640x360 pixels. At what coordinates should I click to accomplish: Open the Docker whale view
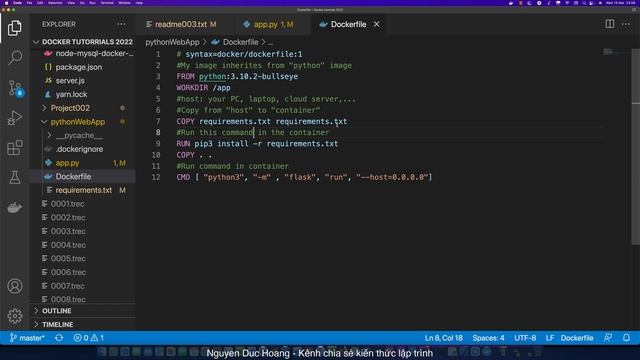[15, 207]
